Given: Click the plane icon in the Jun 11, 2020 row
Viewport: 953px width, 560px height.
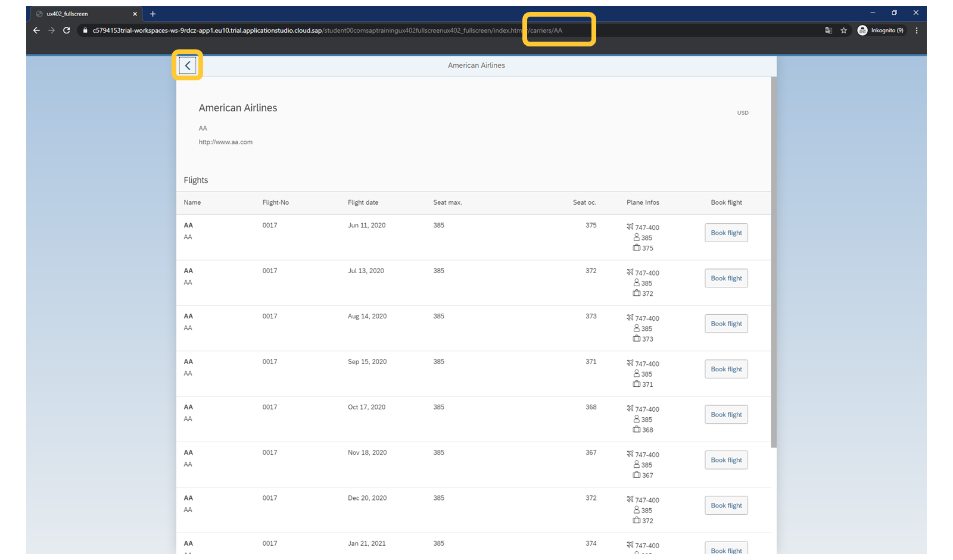Looking at the screenshot, I should coord(630,227).
